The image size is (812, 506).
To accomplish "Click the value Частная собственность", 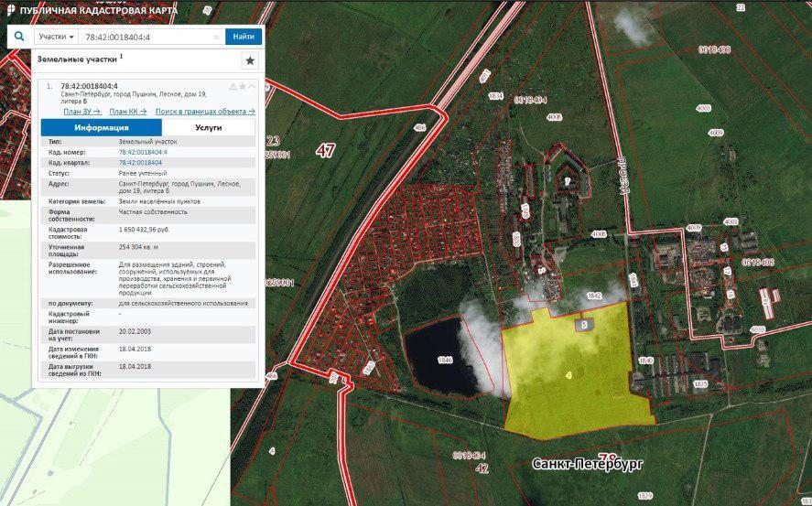I will [153, 211].
